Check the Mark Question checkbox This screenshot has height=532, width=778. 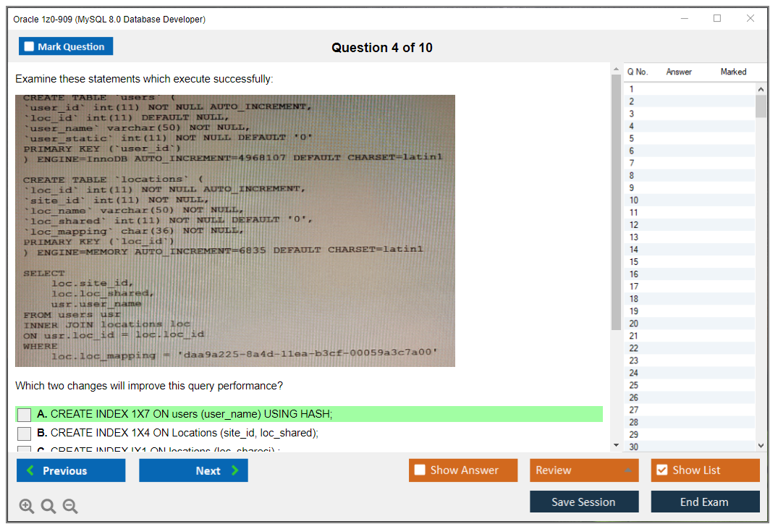pos(30,47)
